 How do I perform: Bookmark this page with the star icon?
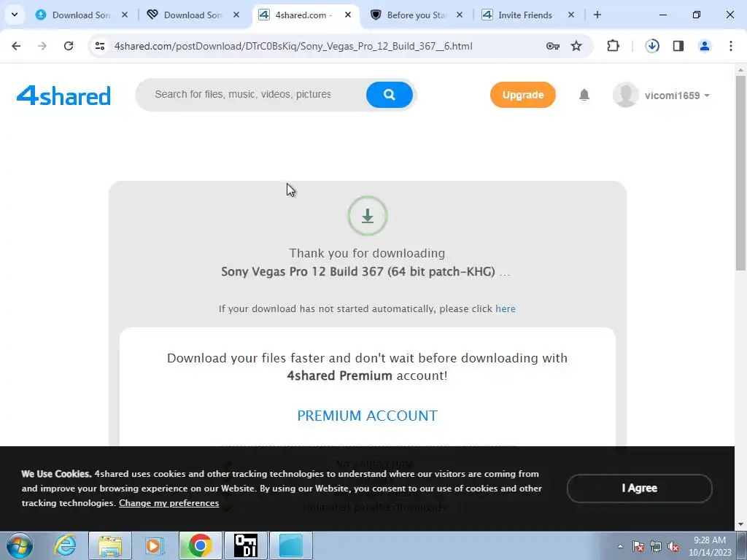tap(576, 46)
